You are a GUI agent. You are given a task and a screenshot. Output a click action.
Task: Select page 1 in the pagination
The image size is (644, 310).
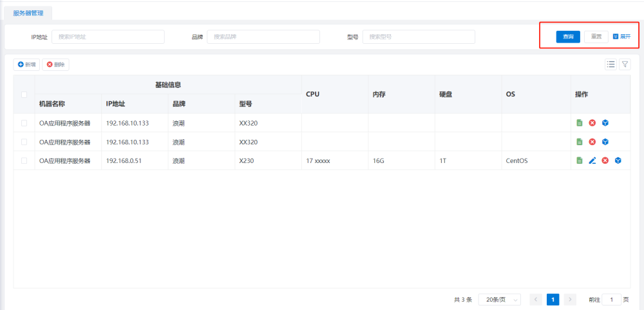tap(553, 300)
